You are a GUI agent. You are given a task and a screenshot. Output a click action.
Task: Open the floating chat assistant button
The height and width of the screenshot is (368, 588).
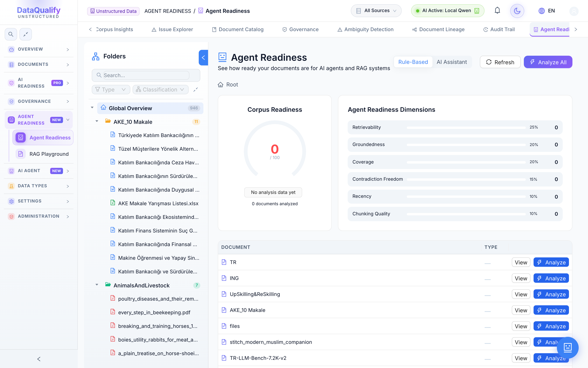(x=567, y=347)
